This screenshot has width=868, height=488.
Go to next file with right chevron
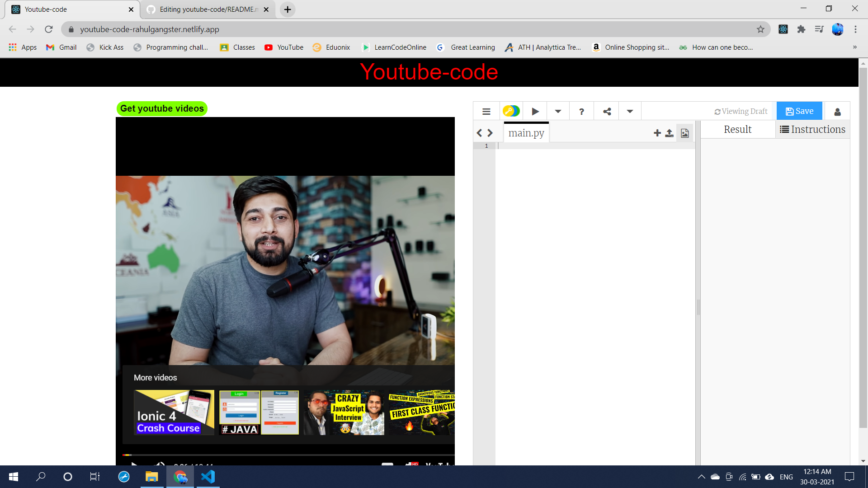[490, 133]
